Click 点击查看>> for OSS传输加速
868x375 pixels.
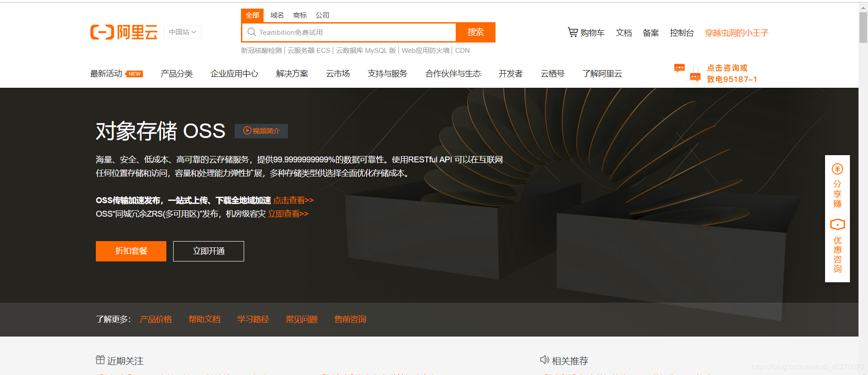(293, 200)
